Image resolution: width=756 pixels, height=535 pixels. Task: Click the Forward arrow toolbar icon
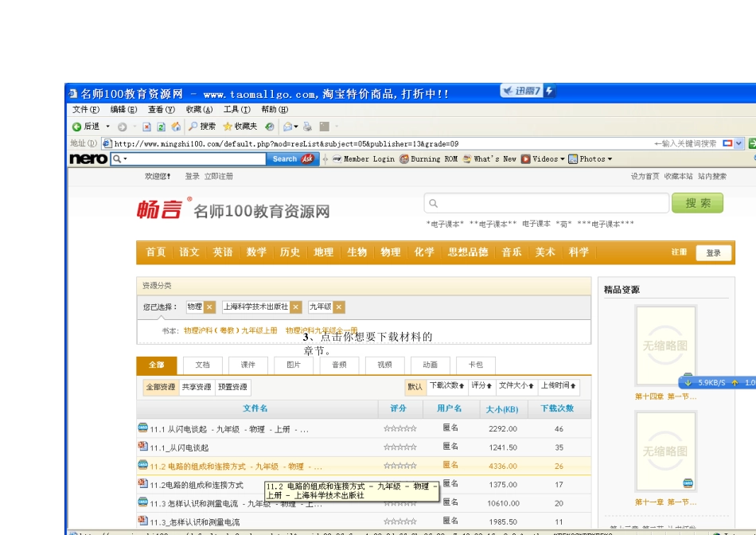122,127
